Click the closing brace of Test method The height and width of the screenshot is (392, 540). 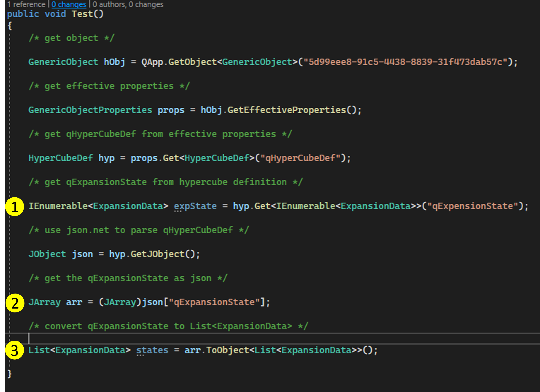[x=9, y=374]
